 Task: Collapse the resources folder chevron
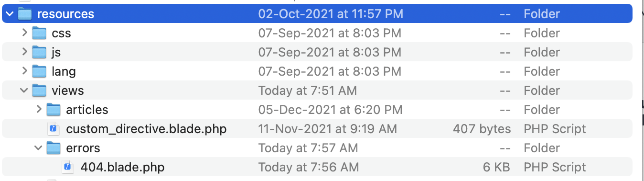pyautogui.click(x=10, y=14)
